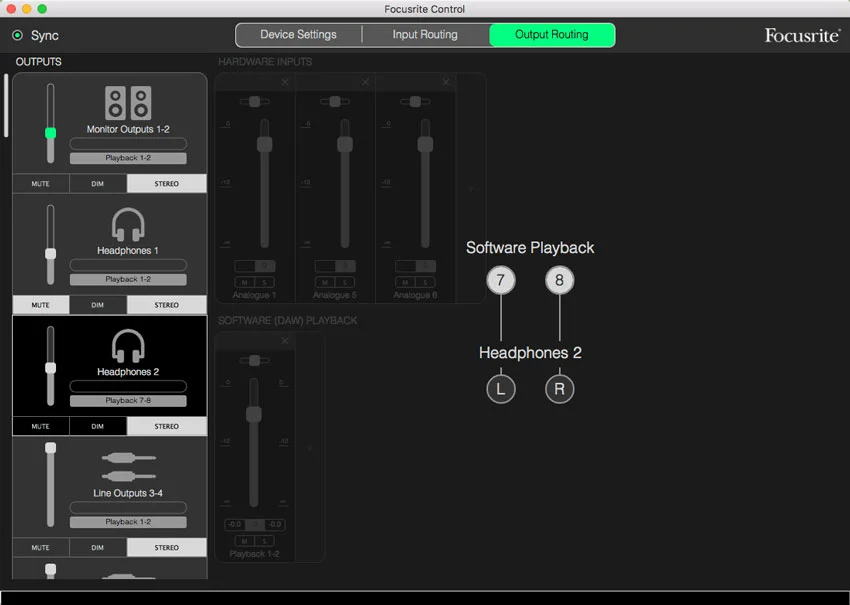The height and width of the screenshot is (605, 850).
Task: Toggle Stereo on Headphones 1
Action: [166, 305]
